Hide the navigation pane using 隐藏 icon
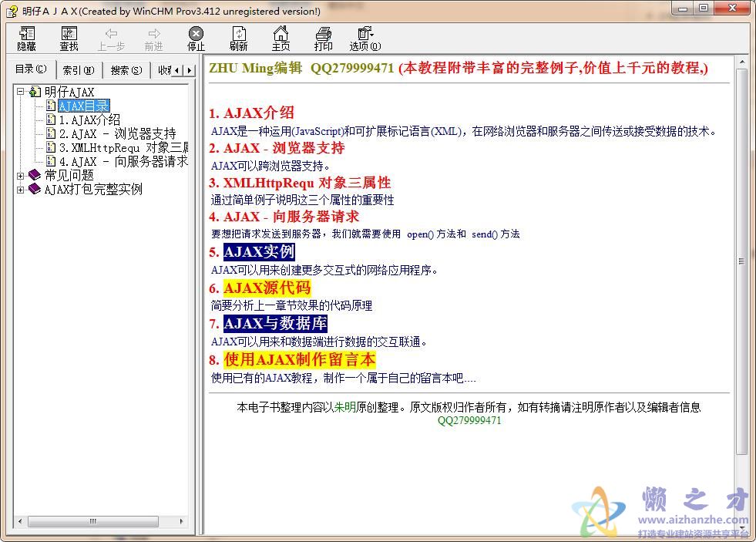Screen dimensions: 756x542 point(25,37)
